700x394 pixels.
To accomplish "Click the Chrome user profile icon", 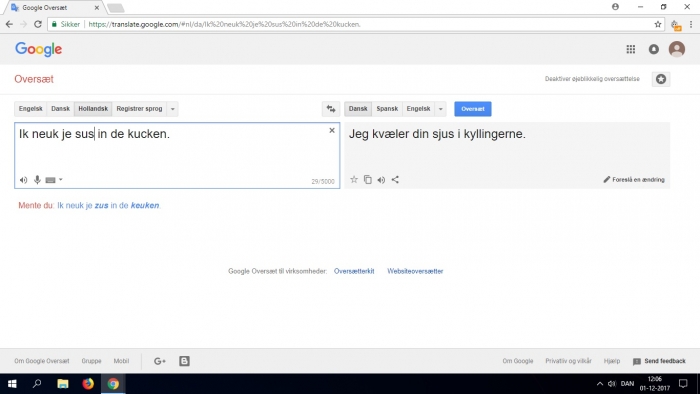I will point(615,7).
